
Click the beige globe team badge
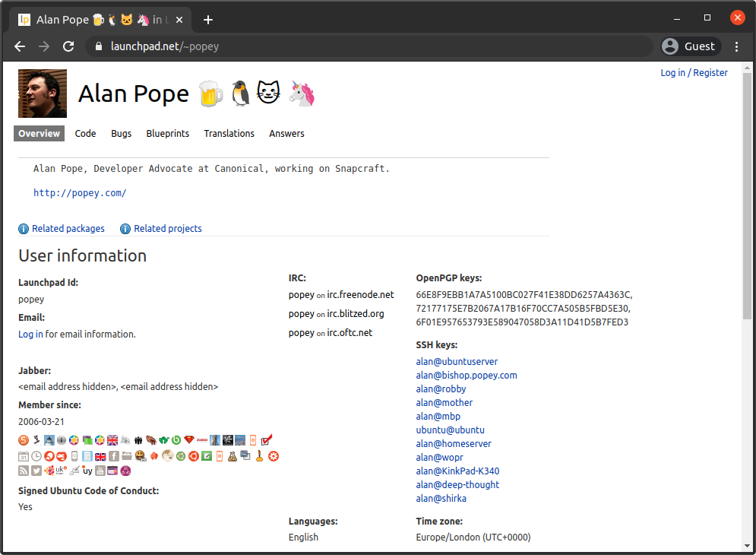click(x=168, y=455)
